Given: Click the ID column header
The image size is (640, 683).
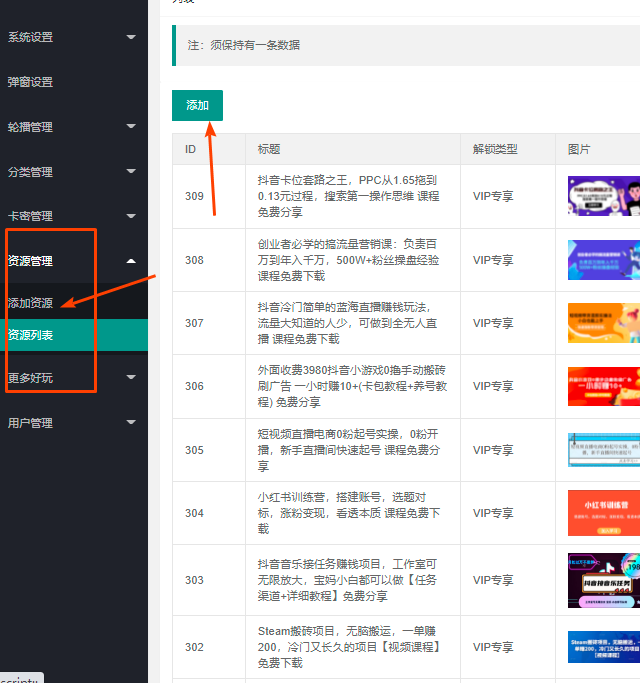Looking at the screenshot, I should 190,149.
